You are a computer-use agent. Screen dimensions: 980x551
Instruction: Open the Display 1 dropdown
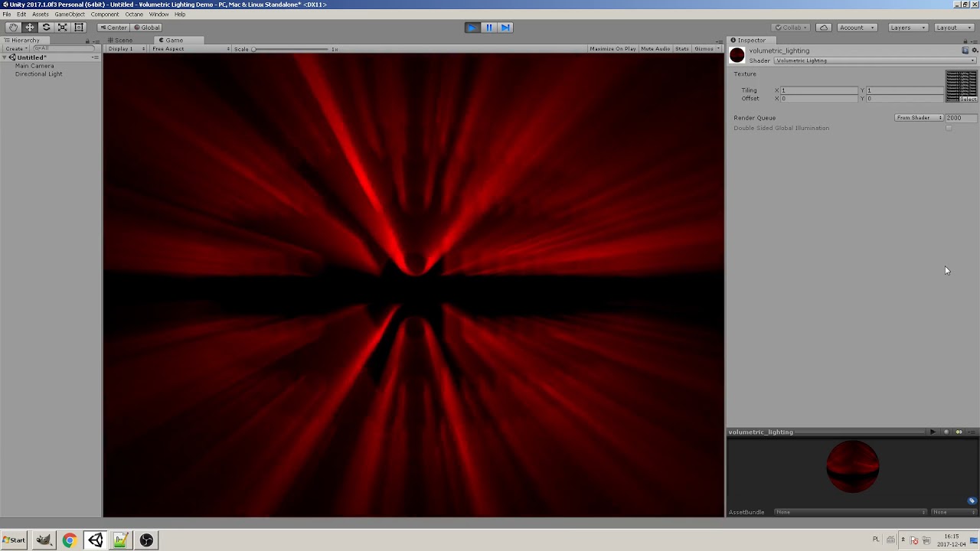(x=126, y=49)
